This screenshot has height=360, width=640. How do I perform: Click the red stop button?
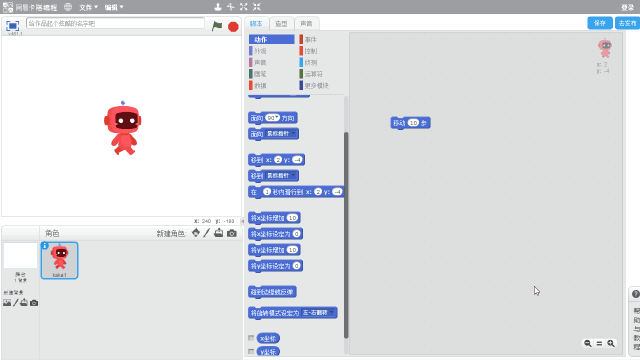[x=233, y=27]
